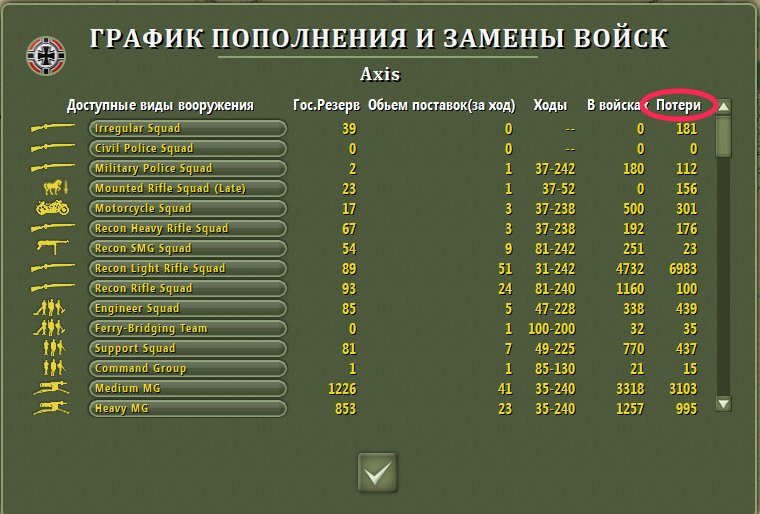The width and height of the screenshot is (760, 514).
Task: Click the Доступные виды вооружения header
Action: click(160, 105)
